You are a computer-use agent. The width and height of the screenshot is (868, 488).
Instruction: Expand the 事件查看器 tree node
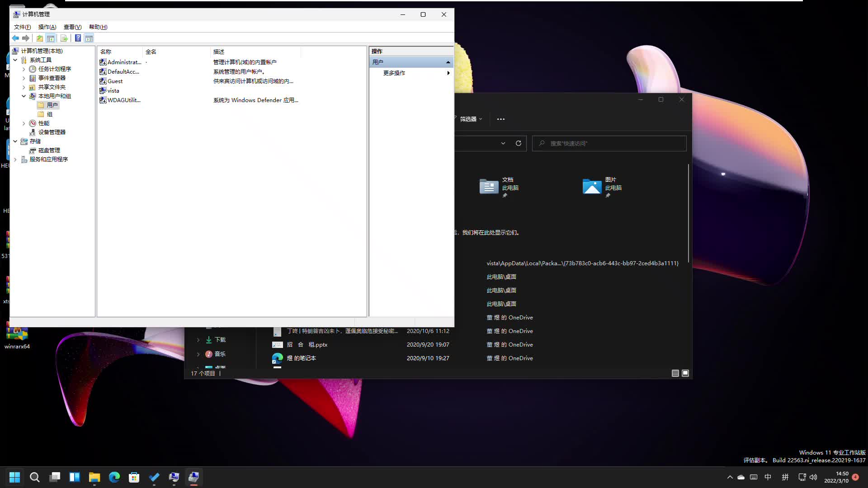24,78
